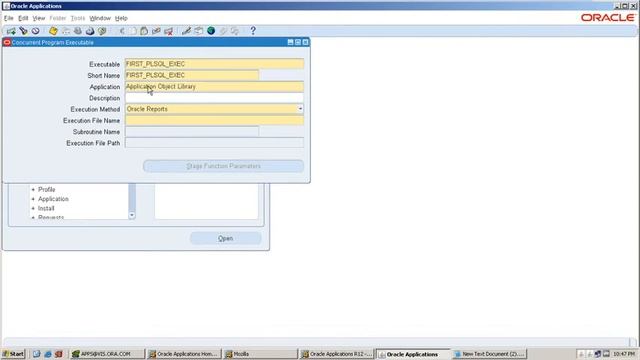
Task: Click the Switch Responsibilities toolbar icon
Action: pos(78,31)
